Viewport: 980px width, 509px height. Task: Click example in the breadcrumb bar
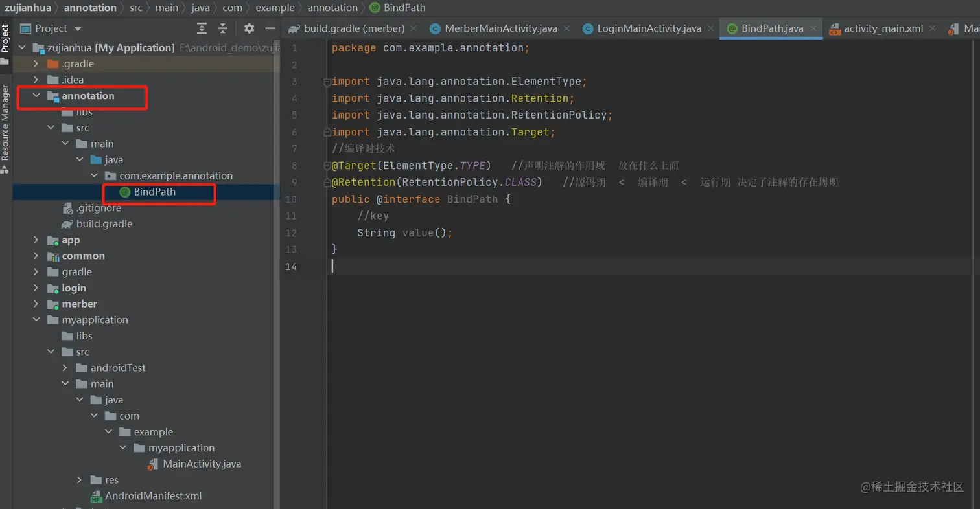click(275, 8)
